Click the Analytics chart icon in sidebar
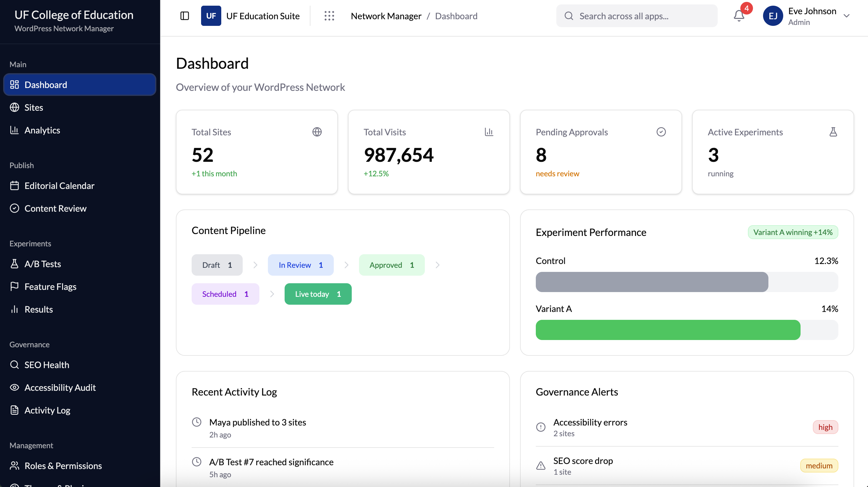This screenshot has width=868, height=487. 14,130
